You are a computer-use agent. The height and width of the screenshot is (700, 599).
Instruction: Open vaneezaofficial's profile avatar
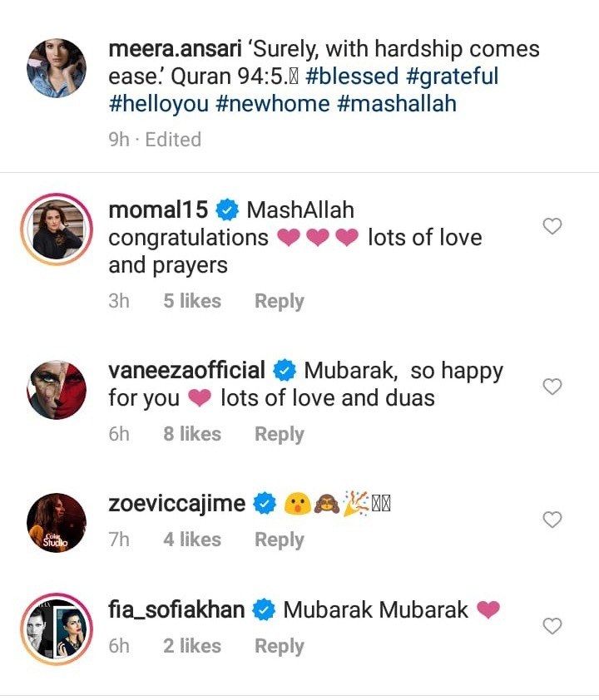click(57, 389)
